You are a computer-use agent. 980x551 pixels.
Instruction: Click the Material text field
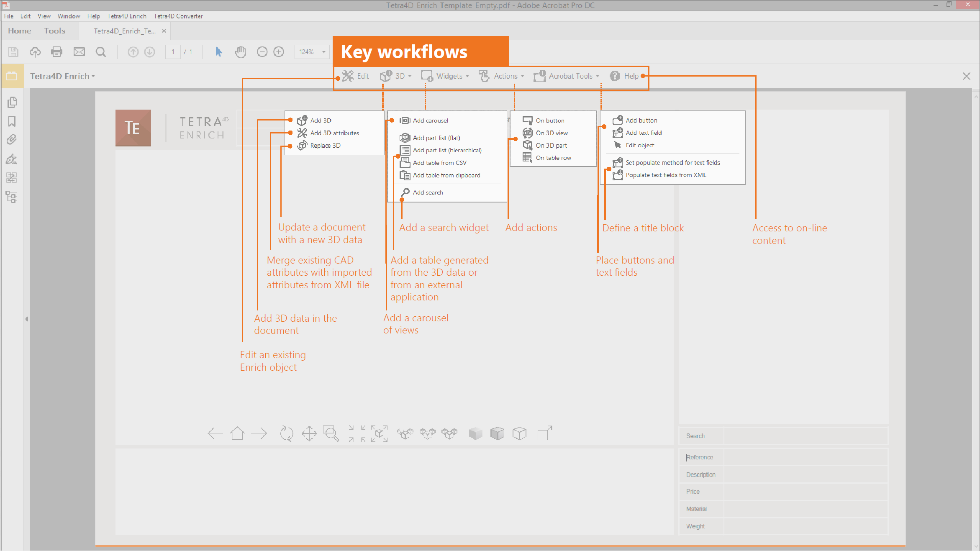point(806,509)
